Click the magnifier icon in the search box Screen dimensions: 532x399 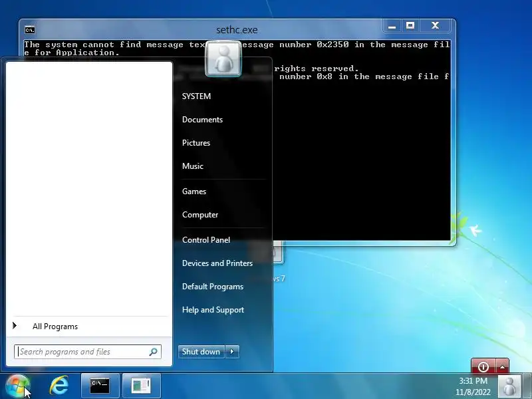click(x=154, y=352)
